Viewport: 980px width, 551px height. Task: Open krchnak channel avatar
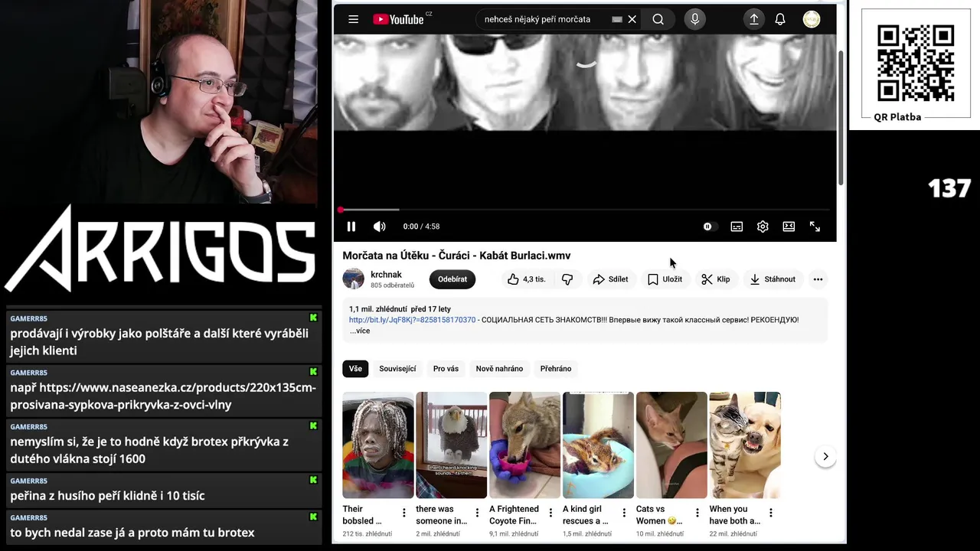pyautogui.click(x=353, y=279)
